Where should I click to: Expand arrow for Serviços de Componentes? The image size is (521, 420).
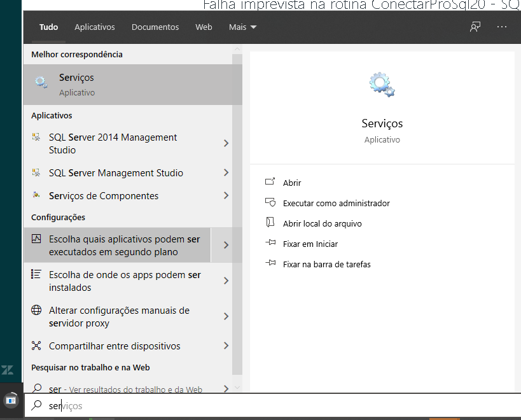click(x=226, y=195)
